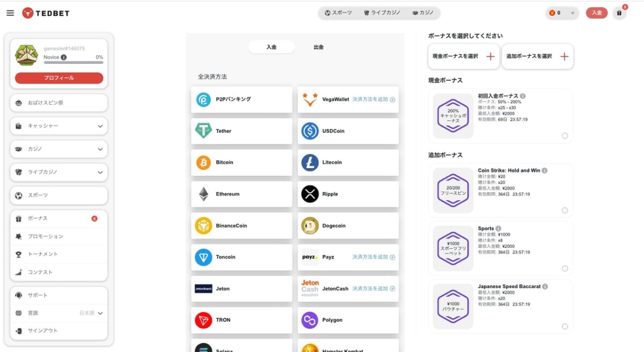Click the 200% キャッシュボーナス hexagon badge
644x352 pixels.
tap(453, 116)
